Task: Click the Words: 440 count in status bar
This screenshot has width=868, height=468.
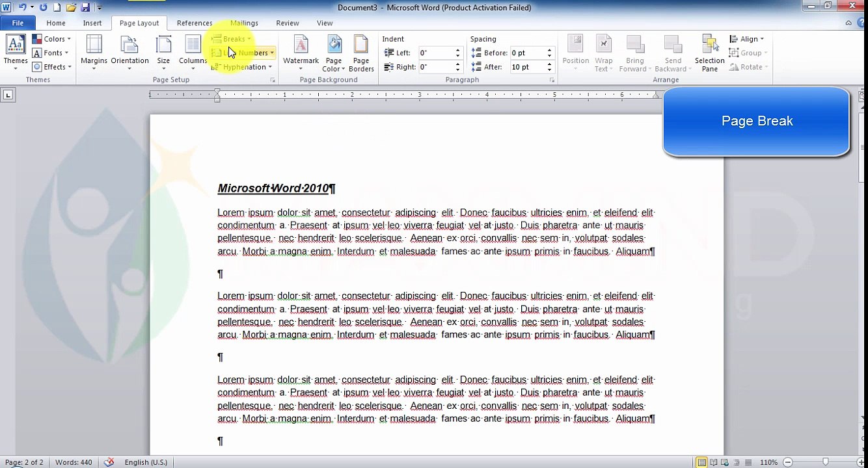Action: click(x=74, y=462)
